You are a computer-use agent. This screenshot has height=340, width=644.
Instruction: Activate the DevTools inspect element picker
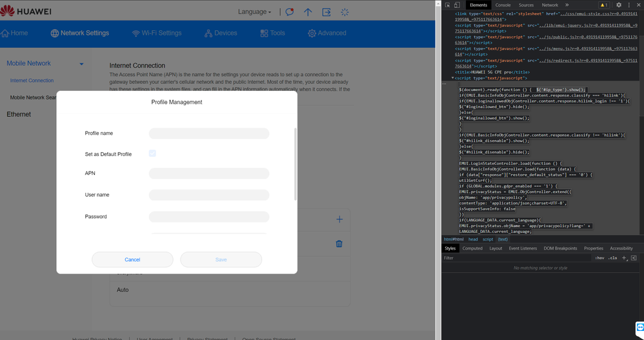pos(448,5)
